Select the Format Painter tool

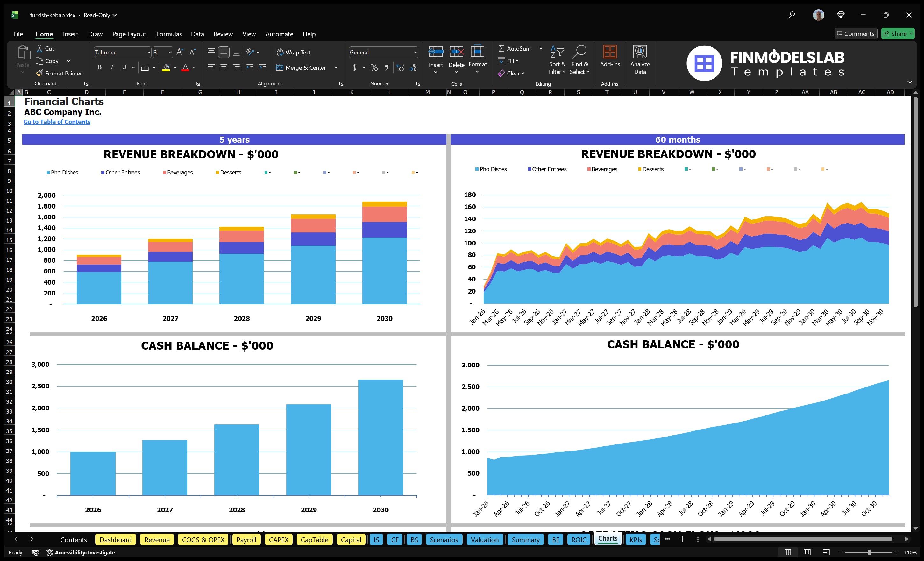(x=59, y=73)
